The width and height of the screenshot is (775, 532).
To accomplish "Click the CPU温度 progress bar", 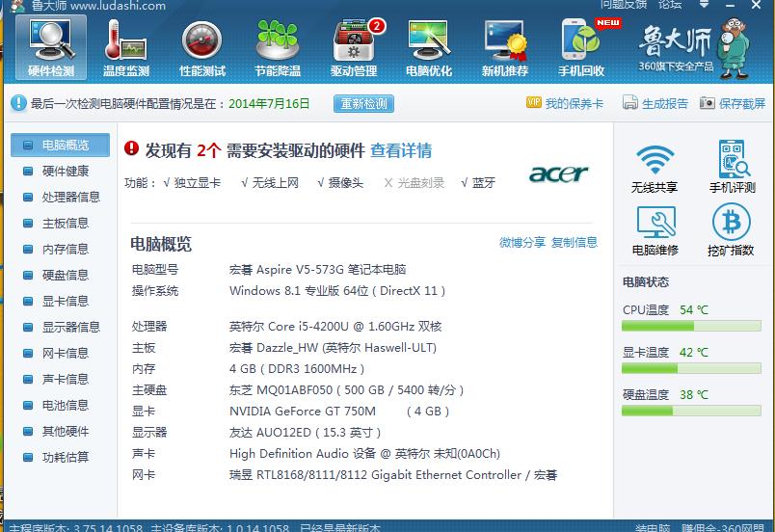I will [691, 326].
